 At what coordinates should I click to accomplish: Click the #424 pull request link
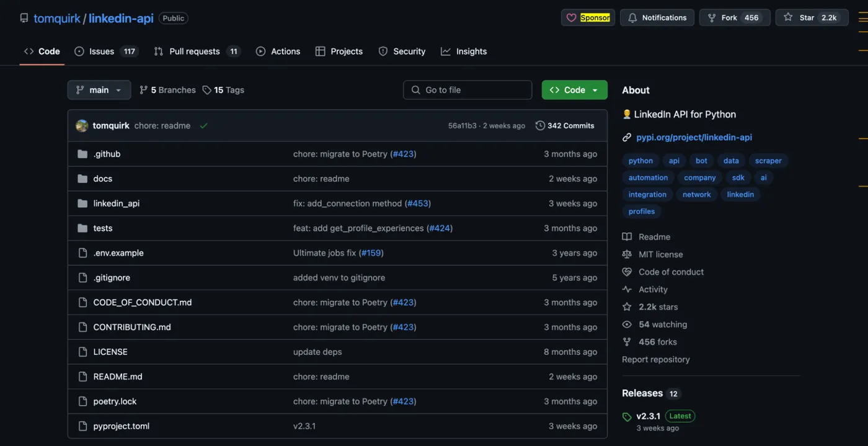click(440, 228)
